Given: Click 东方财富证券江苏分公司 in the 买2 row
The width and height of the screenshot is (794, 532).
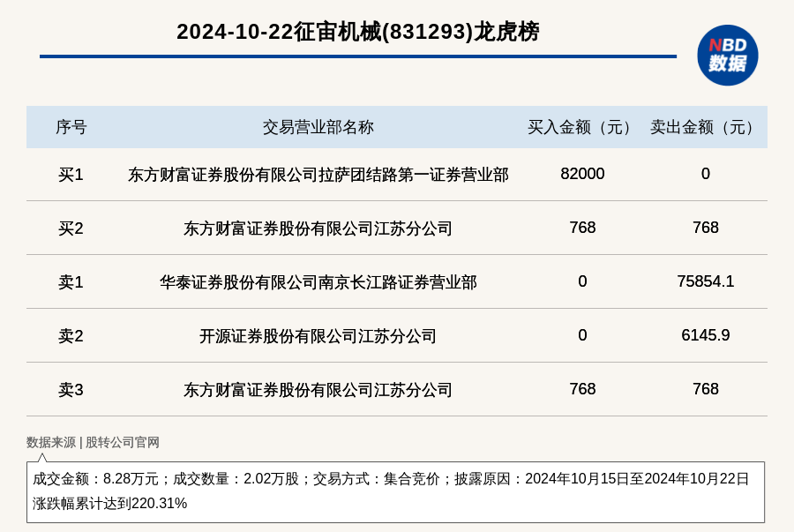Looking at the screenshot, I should pos(318,229).
